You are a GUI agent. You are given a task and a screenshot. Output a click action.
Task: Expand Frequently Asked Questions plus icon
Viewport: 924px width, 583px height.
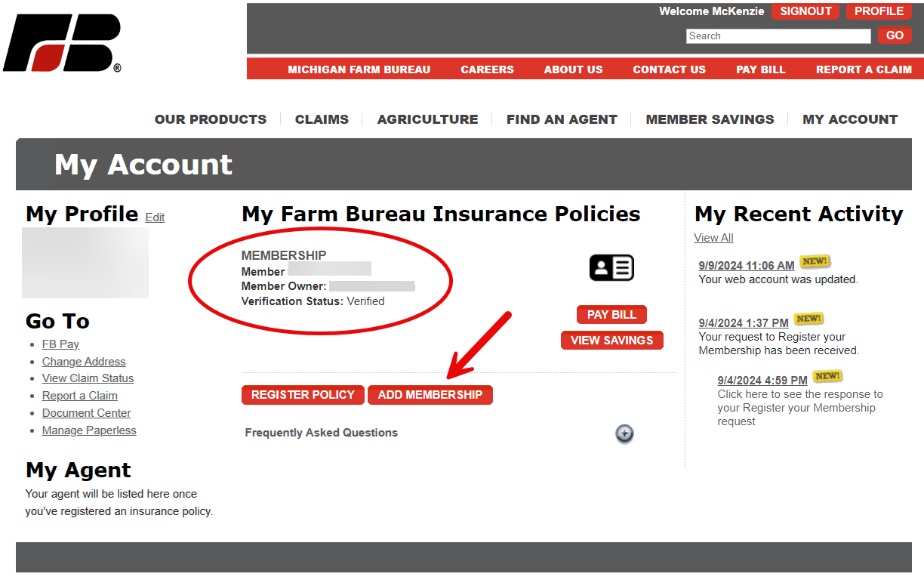coord(624,433)
